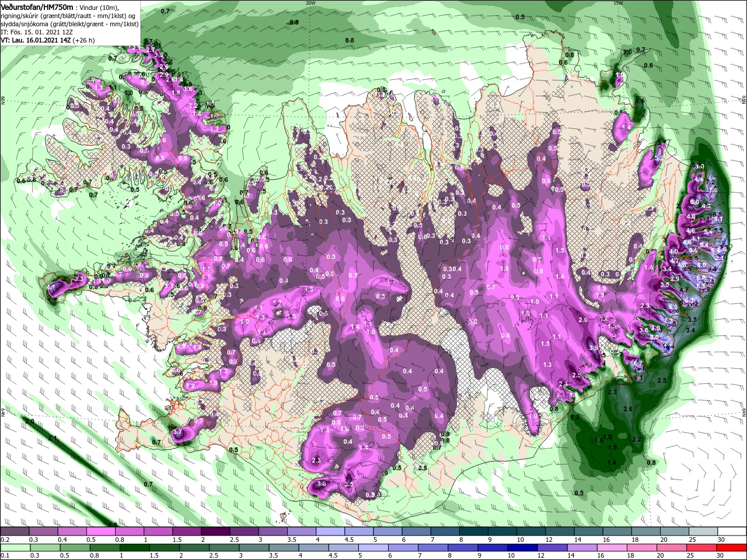Pick the light lavender 4–4.5 snow swatch

(329, 531)
